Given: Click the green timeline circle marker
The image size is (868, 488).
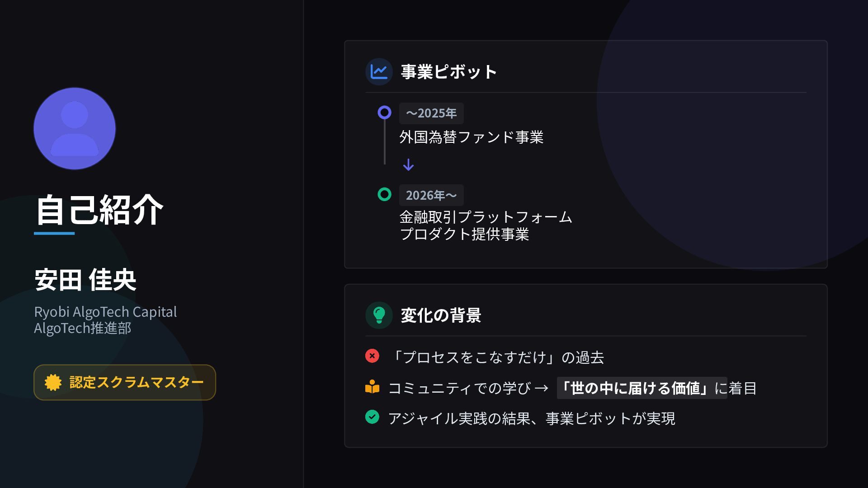Looking at the screenshot, I should [x=384, y=194].
